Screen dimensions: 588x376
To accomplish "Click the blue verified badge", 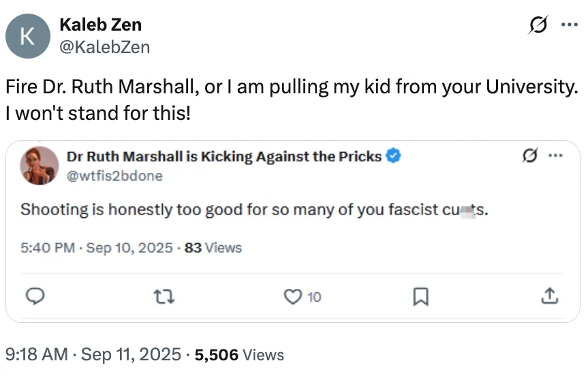I will [x=393, y=156].
